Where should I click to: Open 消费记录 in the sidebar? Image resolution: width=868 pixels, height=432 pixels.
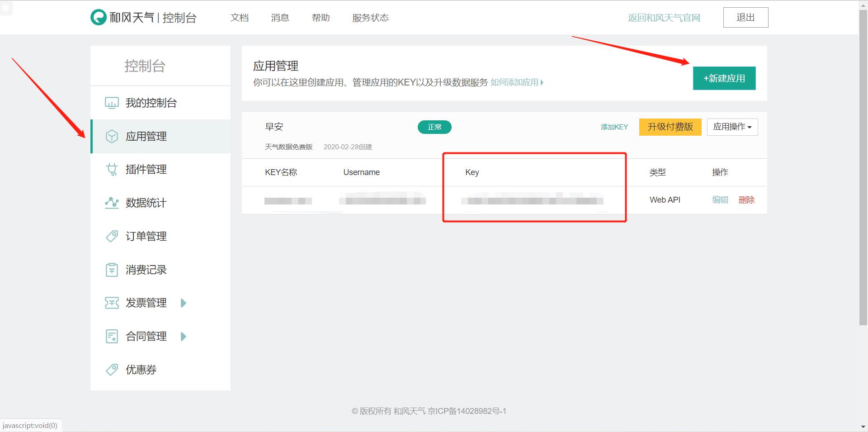[160, 270]
